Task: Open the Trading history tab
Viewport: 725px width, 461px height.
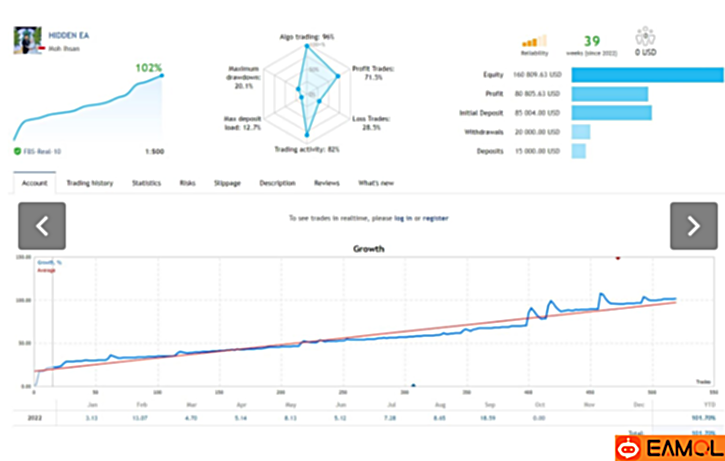Action: pos(89,183)
